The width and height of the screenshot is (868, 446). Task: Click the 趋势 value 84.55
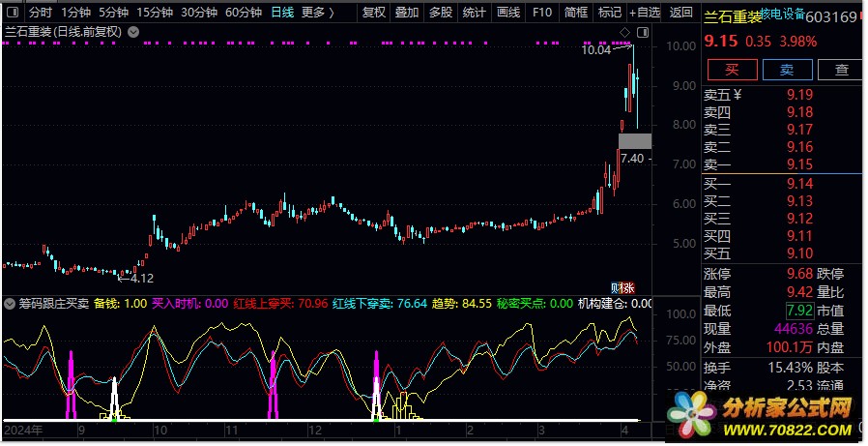[x=477, y=304]
